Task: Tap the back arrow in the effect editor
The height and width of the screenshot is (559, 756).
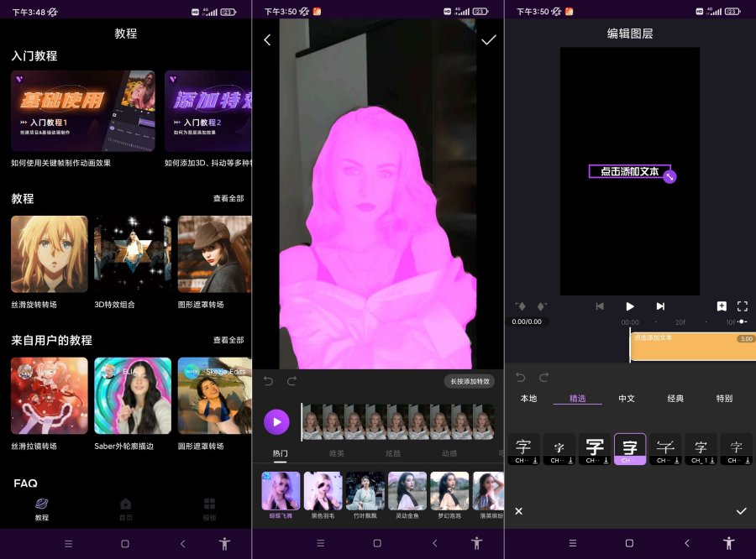Action: click(267, 40)
